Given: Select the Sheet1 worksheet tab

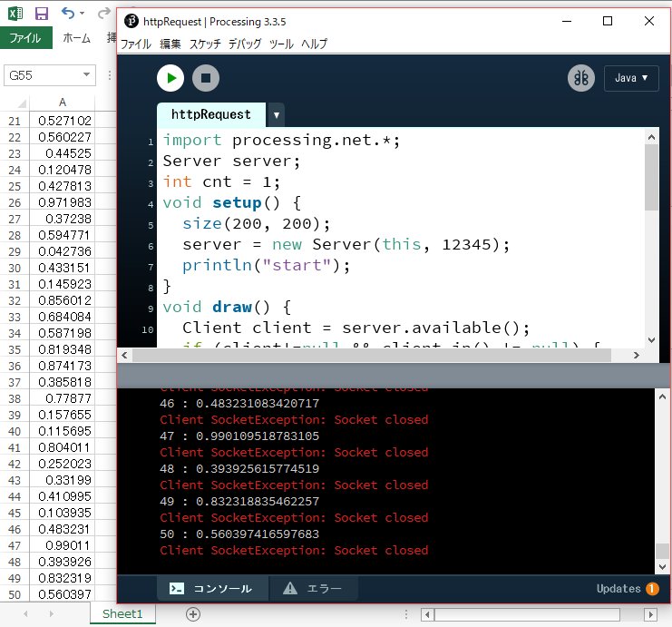Looking at the screenshot, I should 122,614.
